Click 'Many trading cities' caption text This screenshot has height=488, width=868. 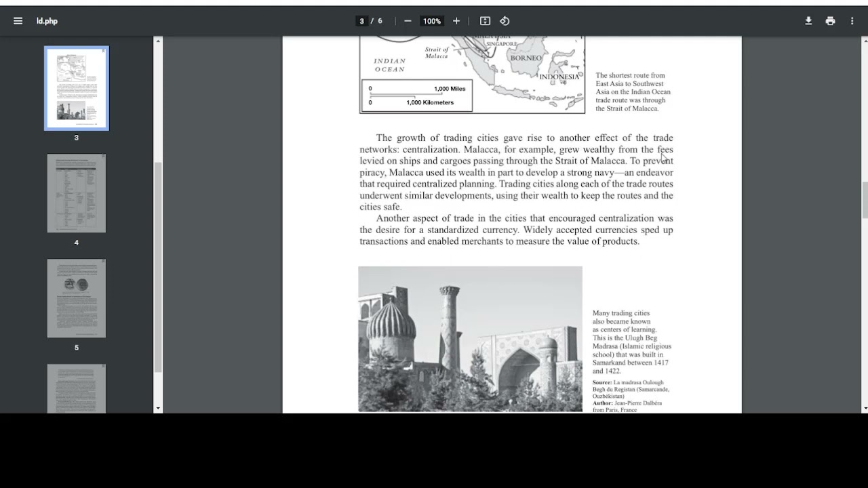click(621, 313)
